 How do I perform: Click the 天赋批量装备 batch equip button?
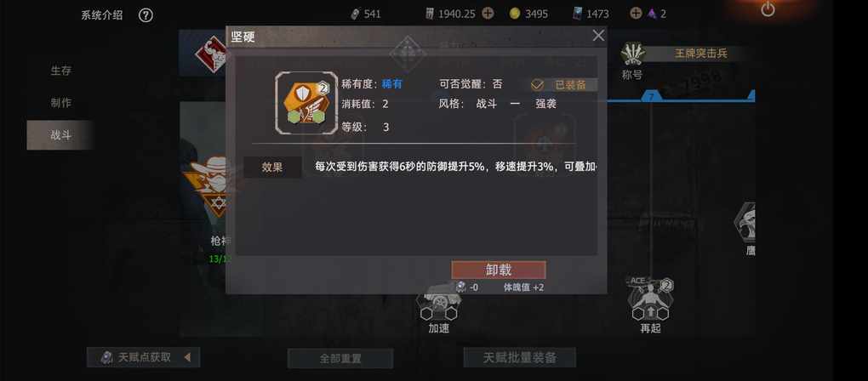[519, 357]
